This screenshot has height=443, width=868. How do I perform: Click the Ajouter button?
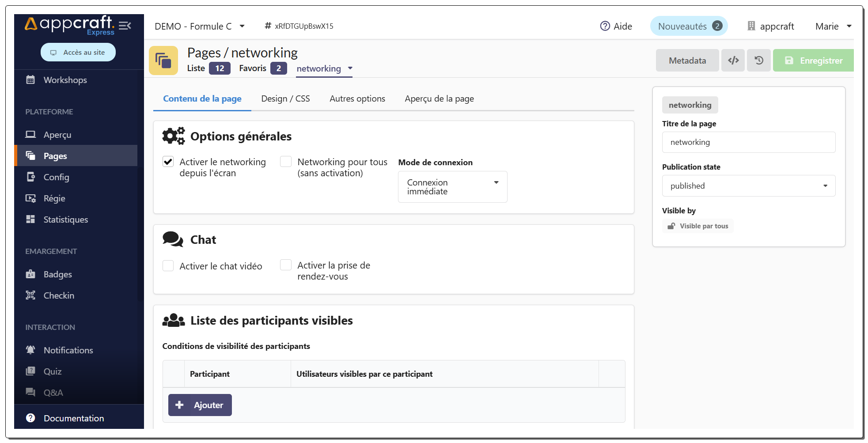pyautogui.click(x=200, y=405)
